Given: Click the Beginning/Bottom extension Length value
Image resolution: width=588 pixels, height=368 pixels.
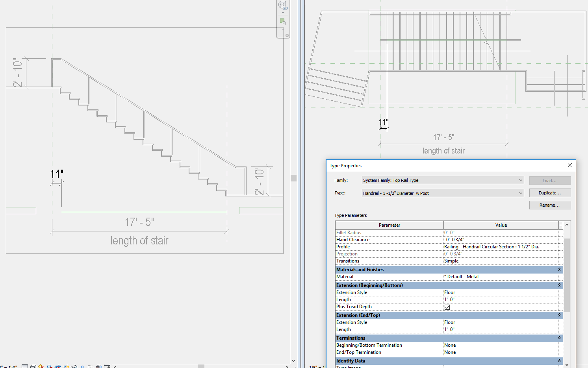Looking at the screenshot, I should 501,300.
